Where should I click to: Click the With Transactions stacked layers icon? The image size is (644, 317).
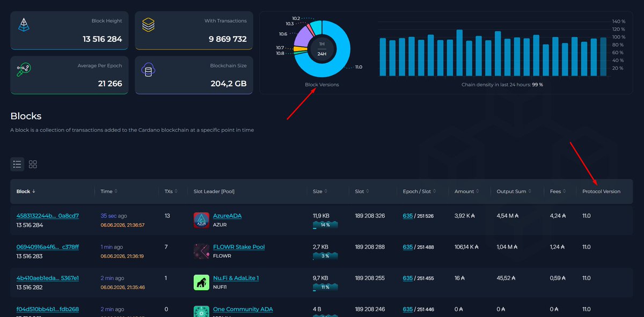pos(148,25)
